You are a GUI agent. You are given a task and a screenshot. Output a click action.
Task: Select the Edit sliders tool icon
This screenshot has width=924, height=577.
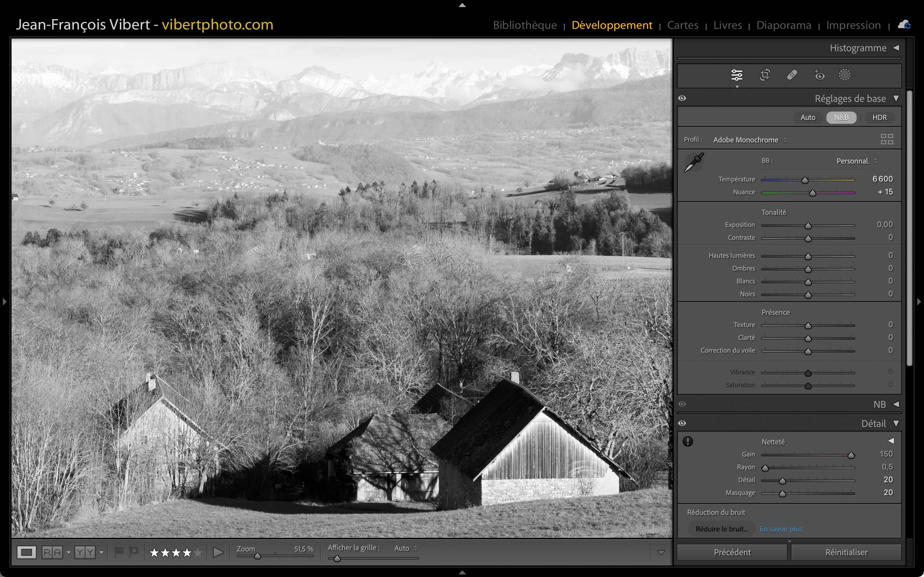click(737, 75)
